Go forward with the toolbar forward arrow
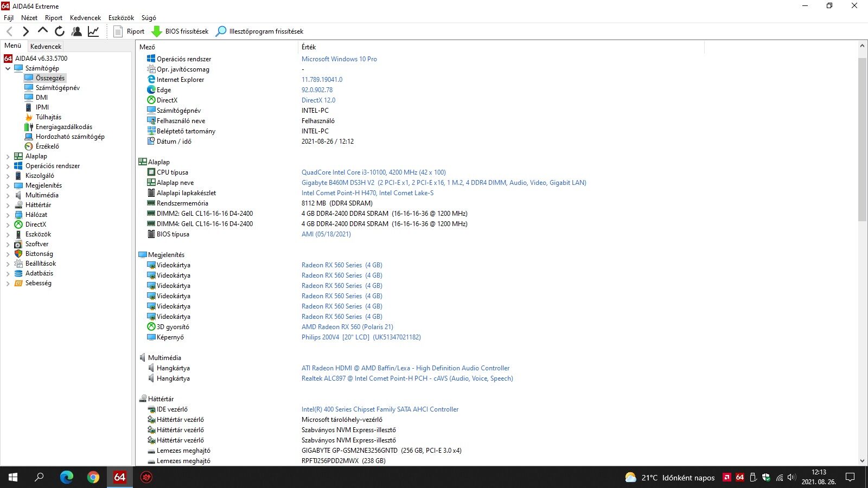 pos(26,31)
